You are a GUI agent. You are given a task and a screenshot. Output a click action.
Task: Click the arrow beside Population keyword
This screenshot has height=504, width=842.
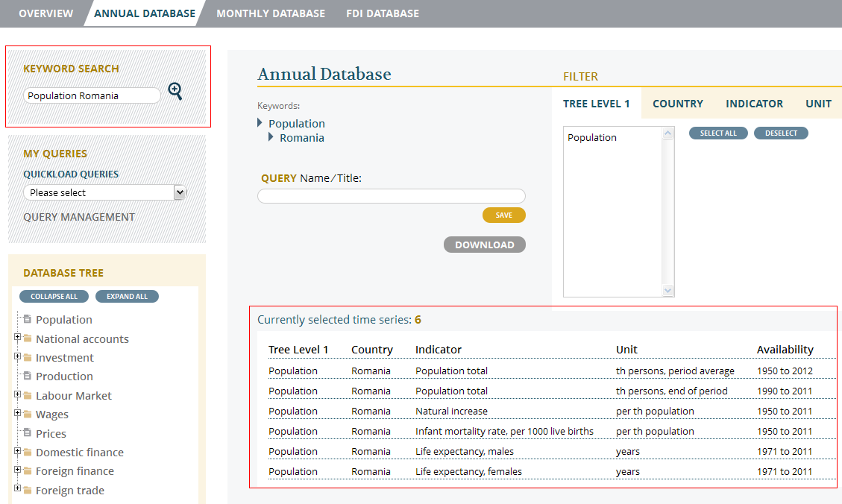coord(260,123)
